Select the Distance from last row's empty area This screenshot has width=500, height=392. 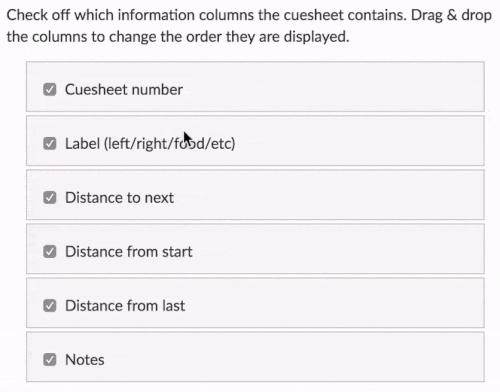(x=333, y=303)
